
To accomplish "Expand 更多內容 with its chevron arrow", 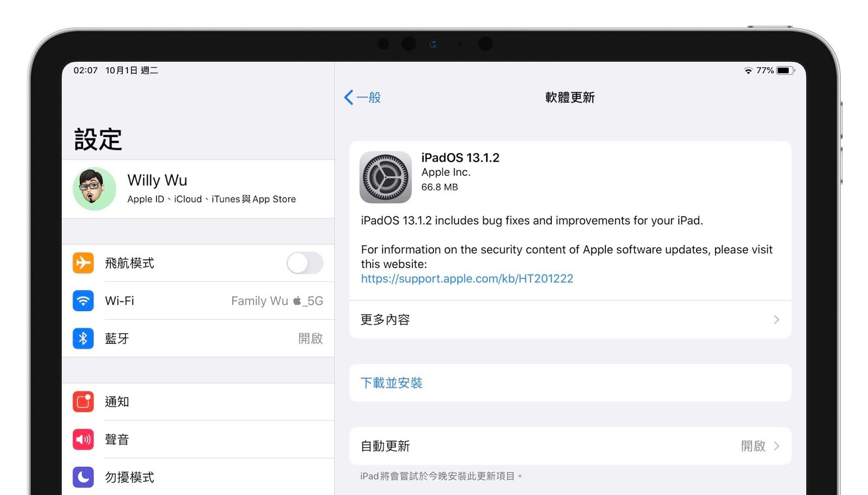I will (x=776, y=319).
